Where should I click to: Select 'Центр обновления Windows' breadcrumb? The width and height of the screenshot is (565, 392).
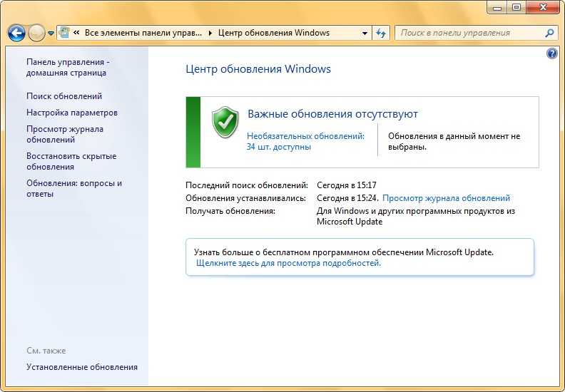pyautogui.click(x=274, y=33)
